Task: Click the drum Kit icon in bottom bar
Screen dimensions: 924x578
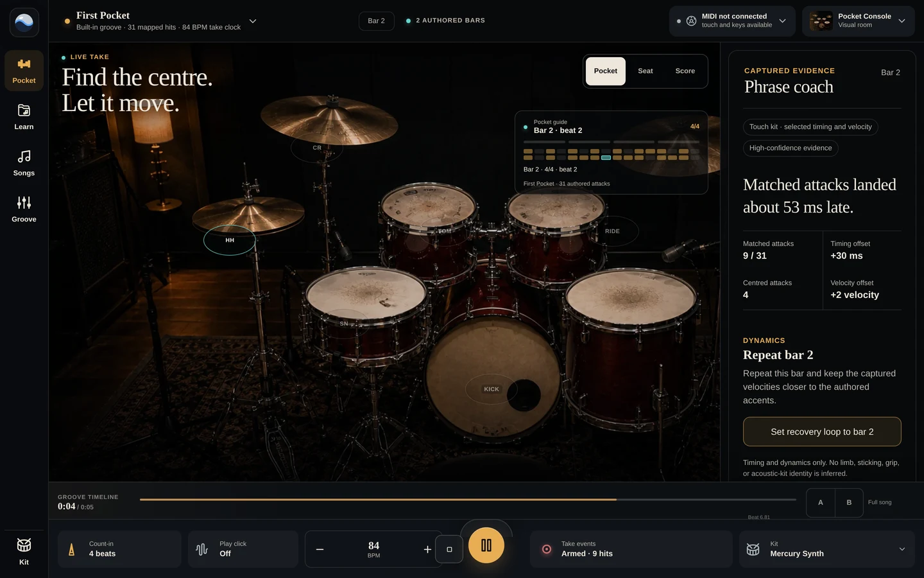Action: (753, 549)
